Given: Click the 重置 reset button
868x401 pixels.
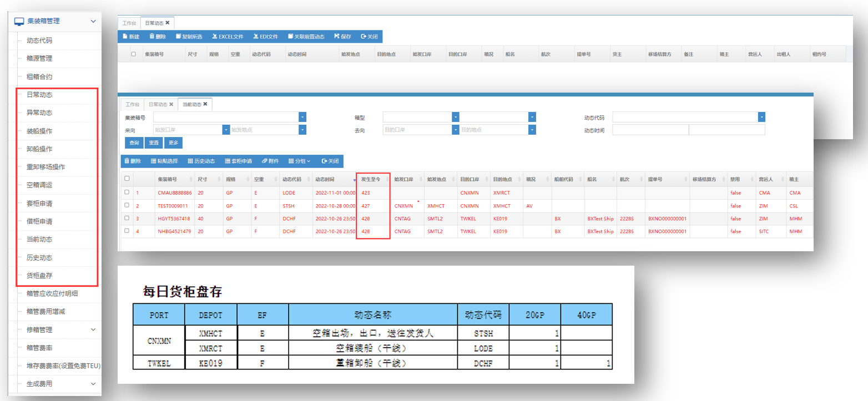Looking at the screenshot, I should click(x=153, y=143).
